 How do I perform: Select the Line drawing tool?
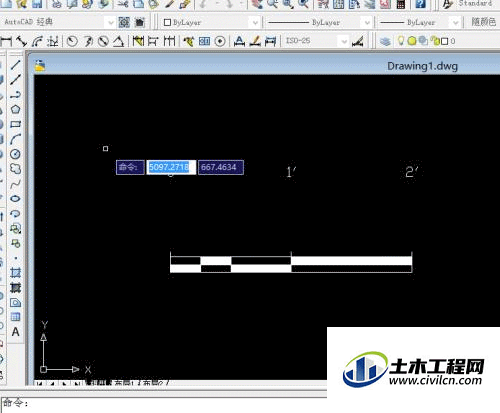15,64
